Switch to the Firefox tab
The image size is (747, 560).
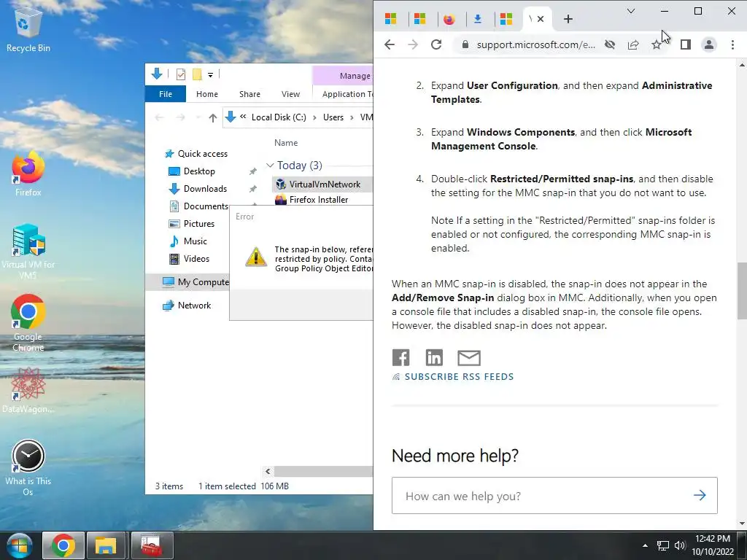[449, 19]
